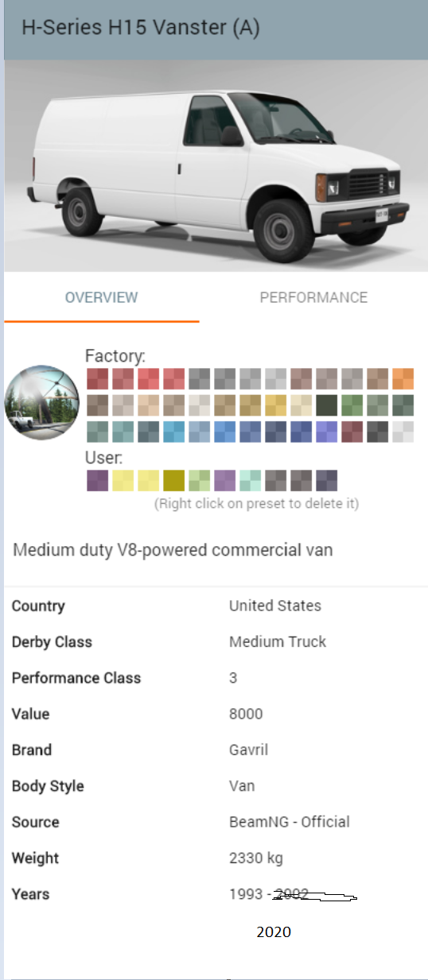The width and height of the screenshot is (428, 980).
Task: Pick the orange factory color at row end
Action: pyautogui.click(x=403, y=378)
